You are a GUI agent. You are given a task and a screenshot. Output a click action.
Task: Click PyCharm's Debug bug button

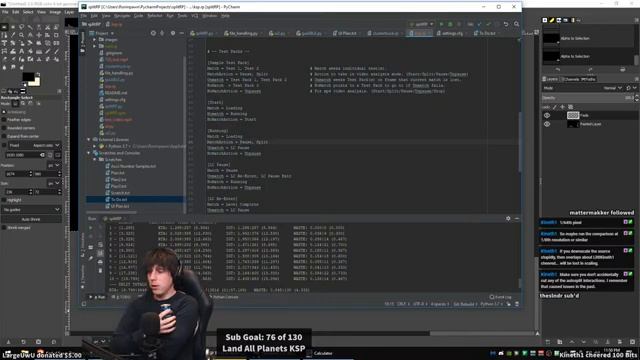point(450,24)
